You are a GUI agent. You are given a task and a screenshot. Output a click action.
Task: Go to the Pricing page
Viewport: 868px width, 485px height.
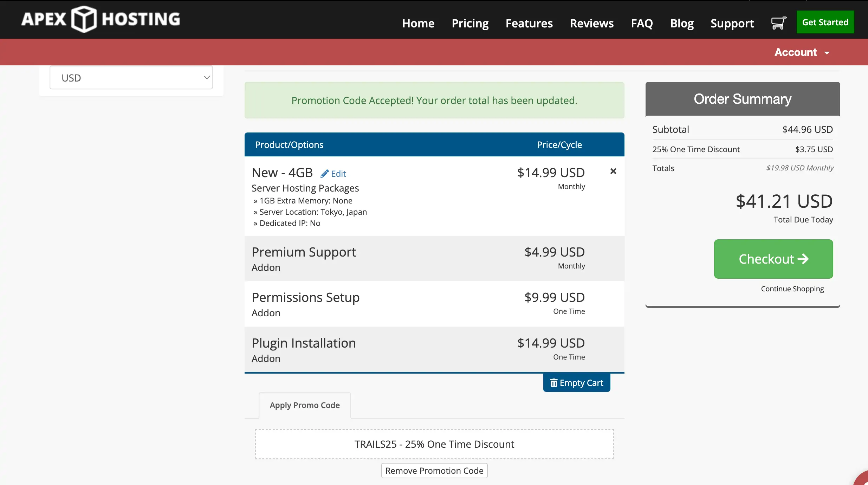coord(470,23)
